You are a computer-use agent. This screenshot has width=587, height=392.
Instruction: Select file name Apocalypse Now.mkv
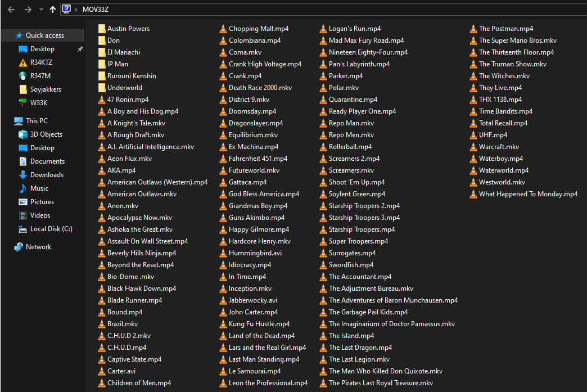point(139,218)
